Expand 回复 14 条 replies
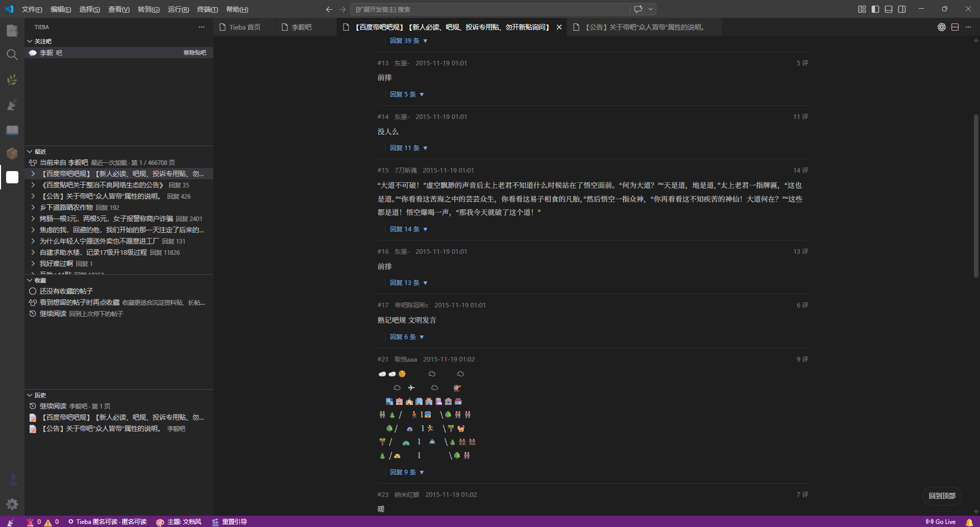Viewport: 980px width, 527px height. (409, 229)
